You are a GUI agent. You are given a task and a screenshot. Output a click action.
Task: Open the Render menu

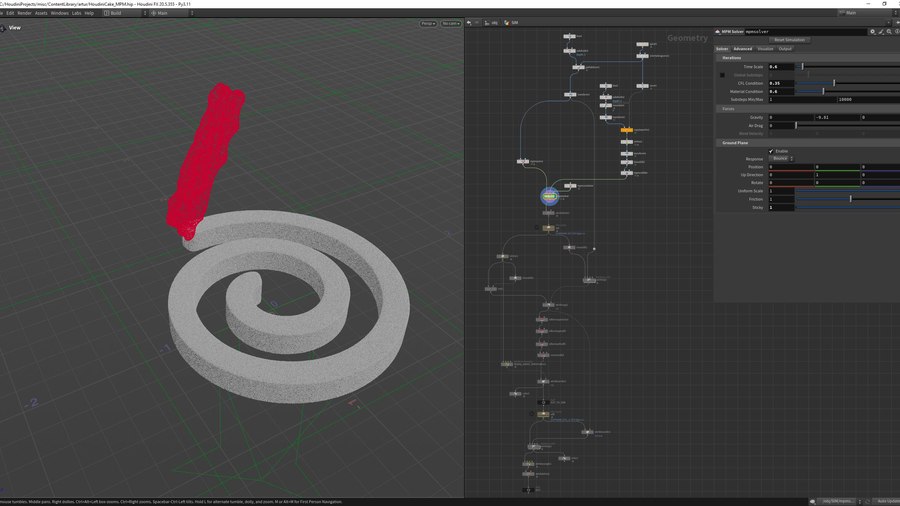coord(24,13)
